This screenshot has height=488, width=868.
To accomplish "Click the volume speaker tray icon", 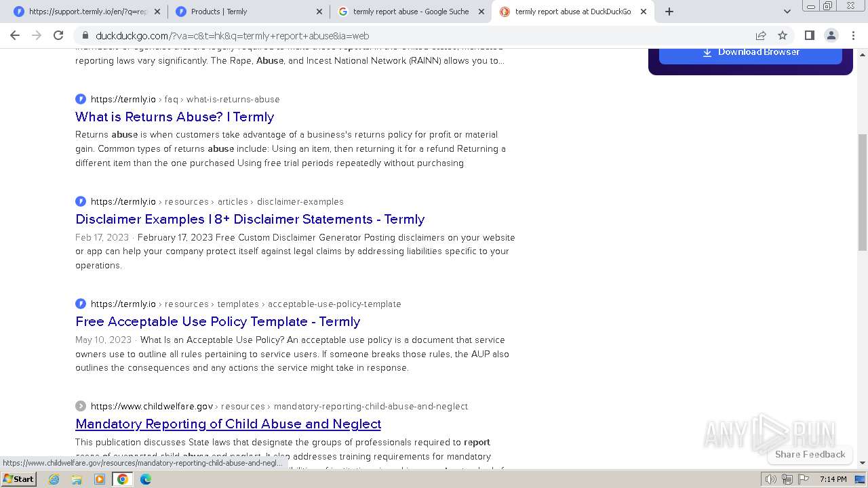I will 771,479.
